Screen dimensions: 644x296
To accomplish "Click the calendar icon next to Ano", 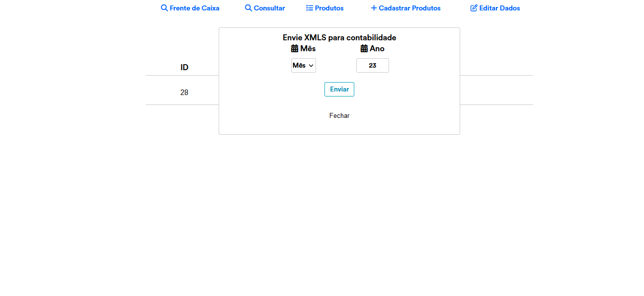I will (x=364, y=49).
